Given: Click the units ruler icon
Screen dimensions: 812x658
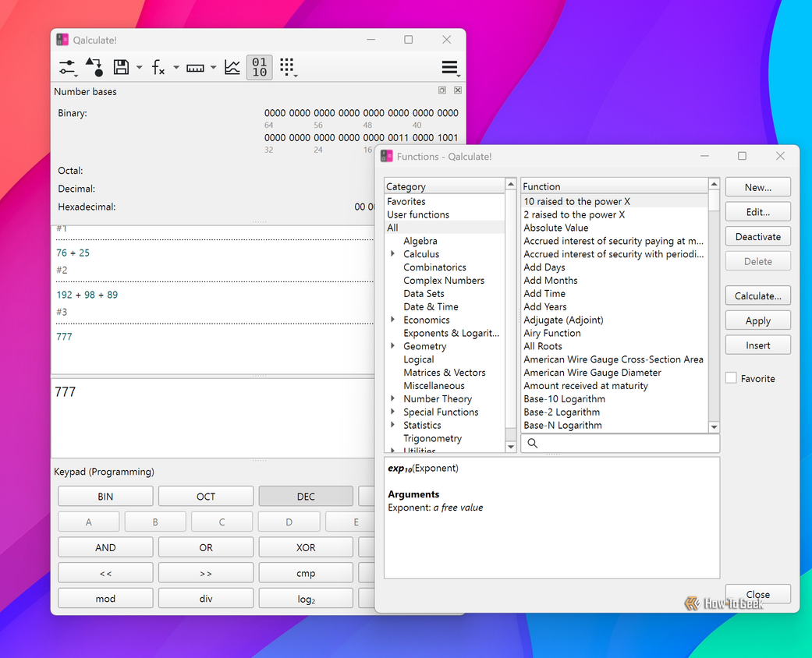Looking at the screenshot, I should [195, 68].
